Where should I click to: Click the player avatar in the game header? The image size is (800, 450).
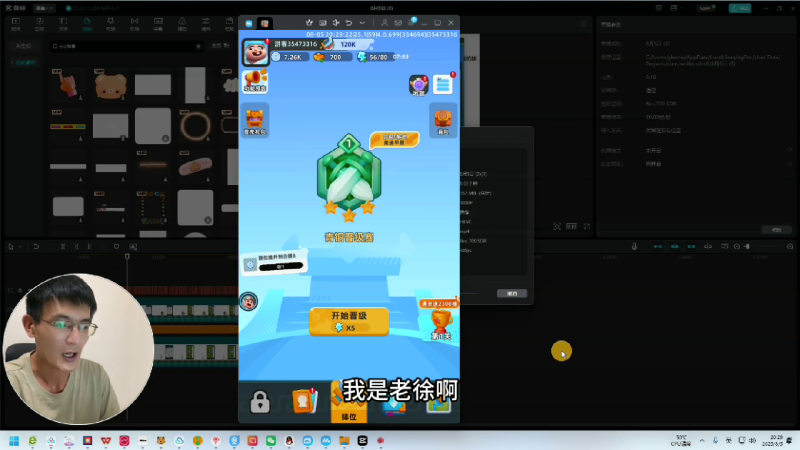tap(255, 52)
